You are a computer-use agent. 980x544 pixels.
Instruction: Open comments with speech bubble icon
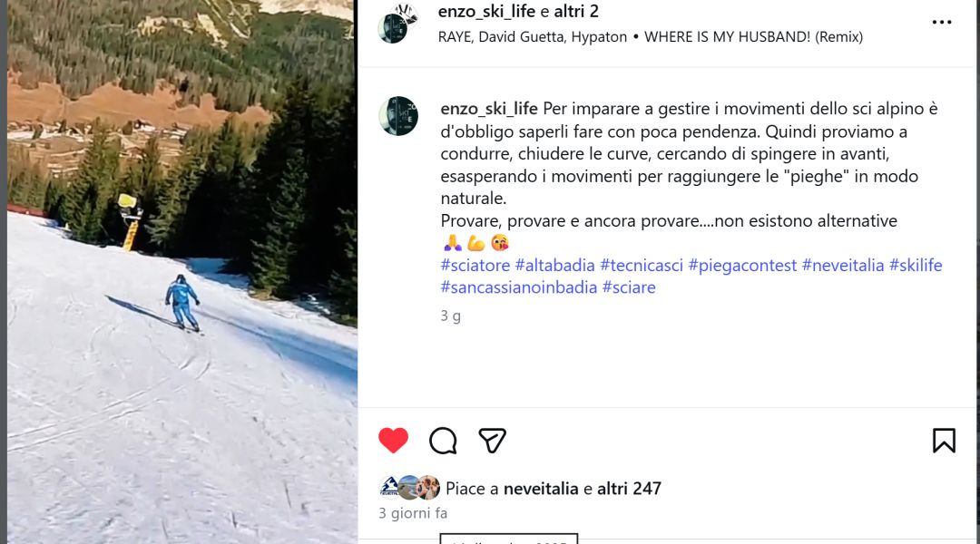pyautogui.click(x=443, y=441)
